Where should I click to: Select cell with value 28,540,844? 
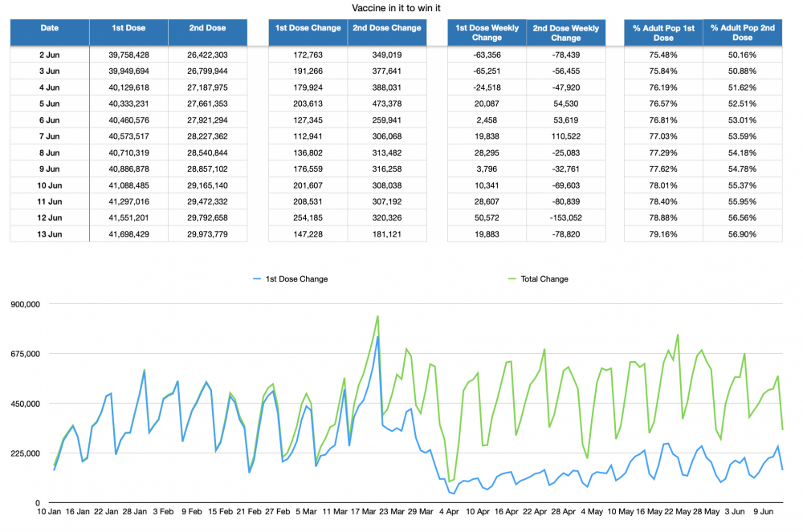point(207,153)
